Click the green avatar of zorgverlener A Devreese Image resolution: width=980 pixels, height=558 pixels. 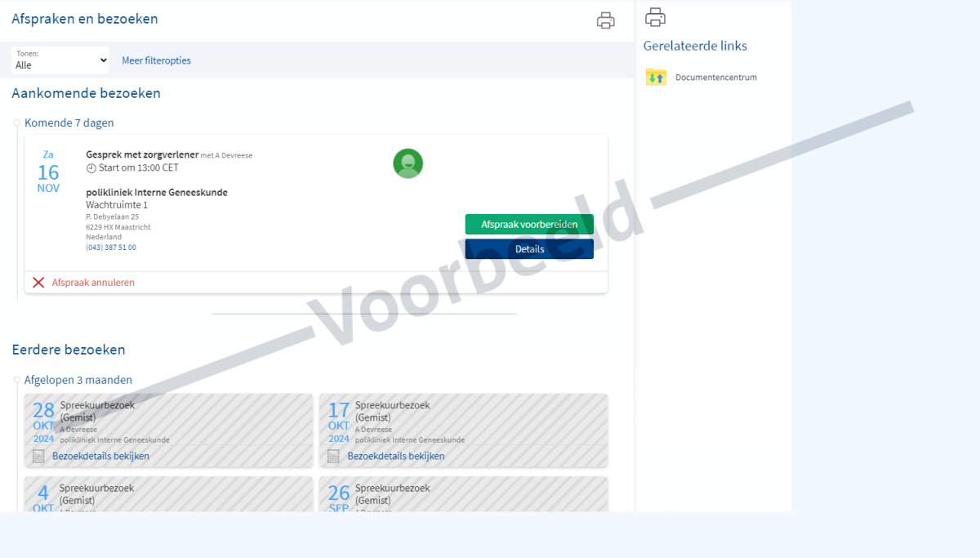[x=408, y=163]
